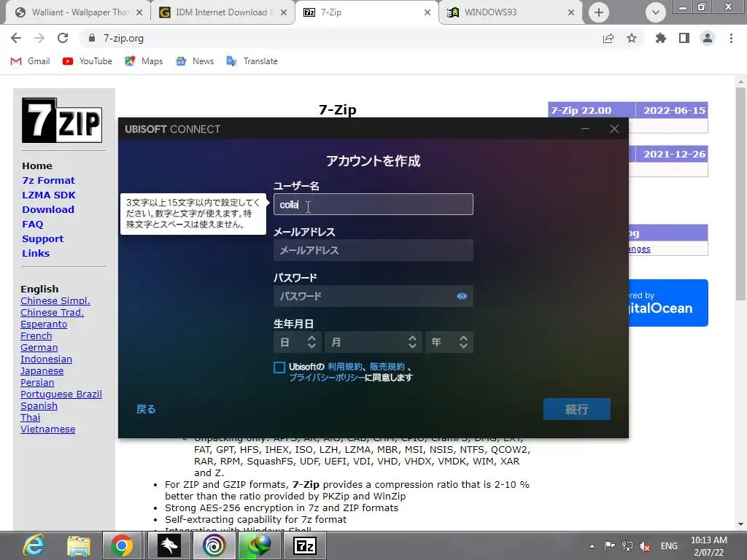
Task: Switch site language to French
Action: [36, 336]
